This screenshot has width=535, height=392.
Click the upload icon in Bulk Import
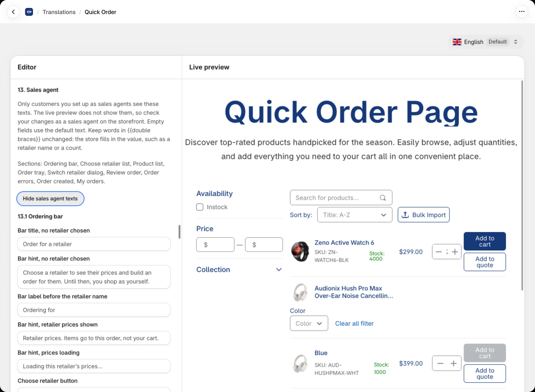click(405, 215)
